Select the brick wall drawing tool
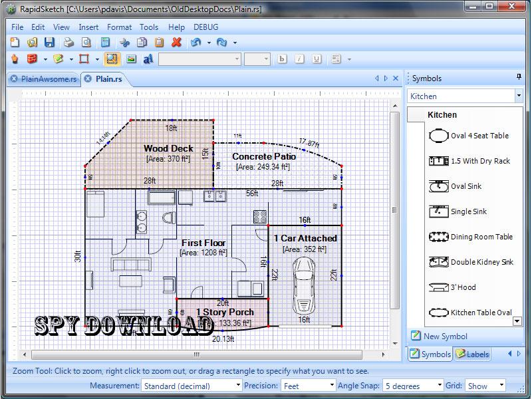 [32, 59]
